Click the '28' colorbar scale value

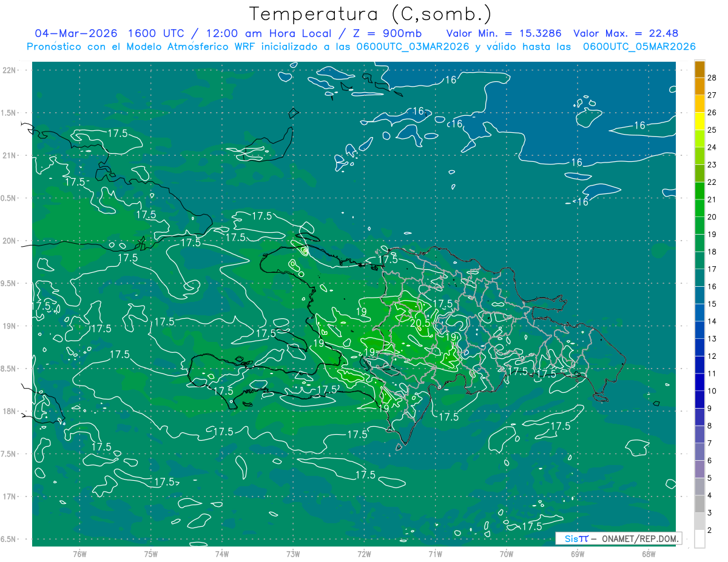[x=712, y=78]
